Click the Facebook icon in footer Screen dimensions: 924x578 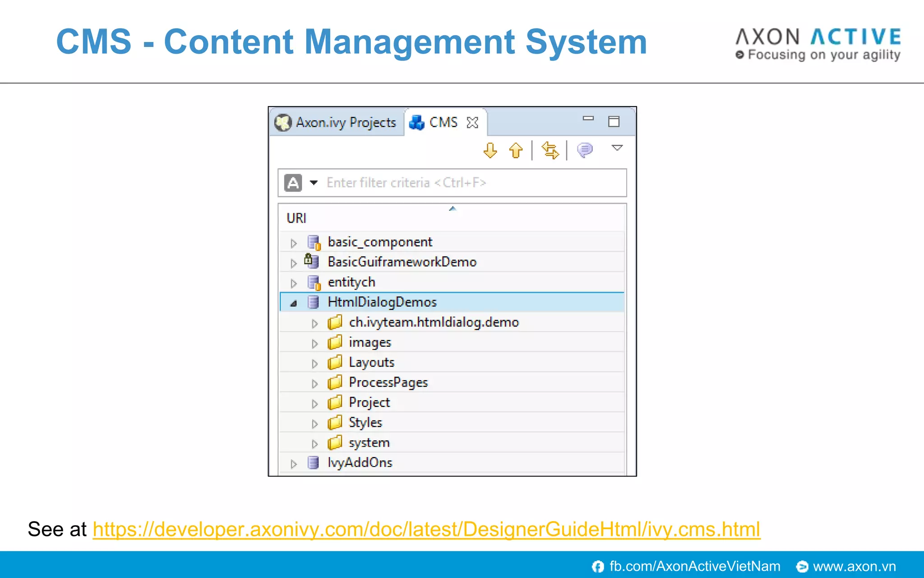598,566
